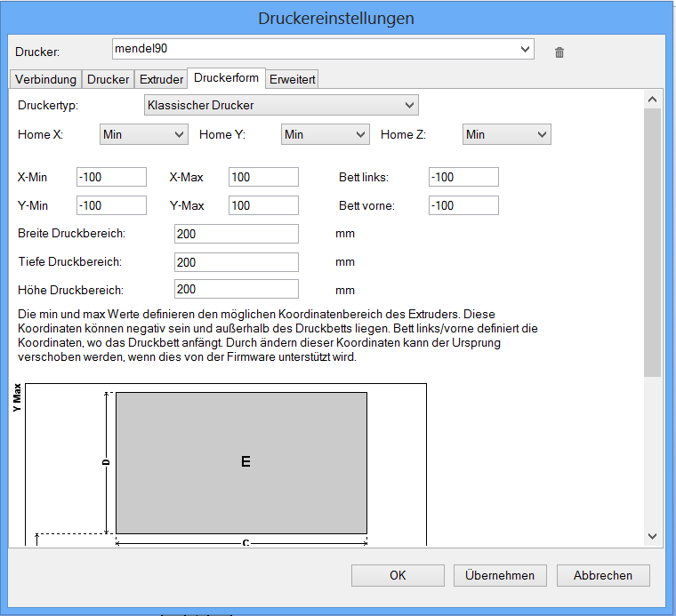Click Abbrechen to cancel

[x=603, y=575]
